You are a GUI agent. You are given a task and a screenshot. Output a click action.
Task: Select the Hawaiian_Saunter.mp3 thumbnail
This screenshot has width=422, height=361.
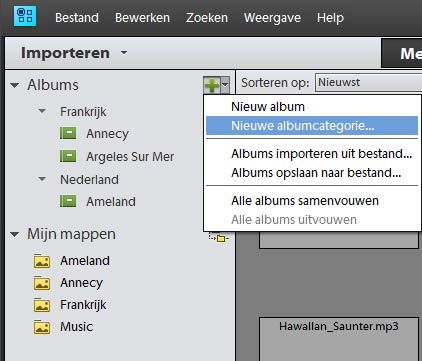click(339, 339)
